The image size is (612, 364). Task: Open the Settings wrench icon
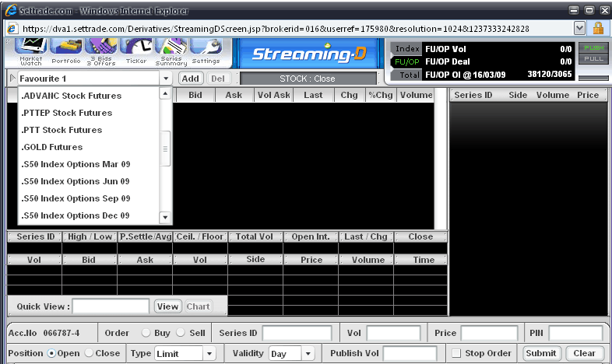pos(206,51)
